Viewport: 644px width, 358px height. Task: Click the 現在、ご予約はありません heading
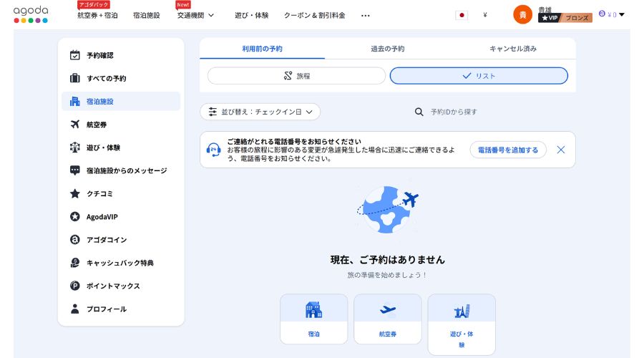click(388, 259)
